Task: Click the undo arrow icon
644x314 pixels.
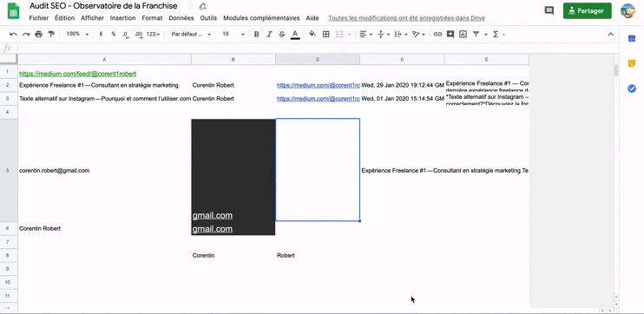Action: click(x=14, y=35)
